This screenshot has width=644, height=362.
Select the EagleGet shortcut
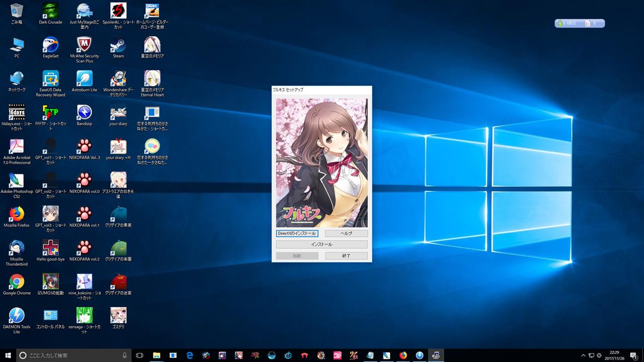pos(51,48)
